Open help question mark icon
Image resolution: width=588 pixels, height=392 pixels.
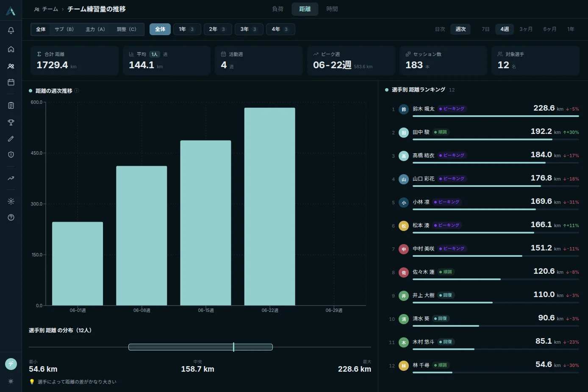tap(11, 217)
